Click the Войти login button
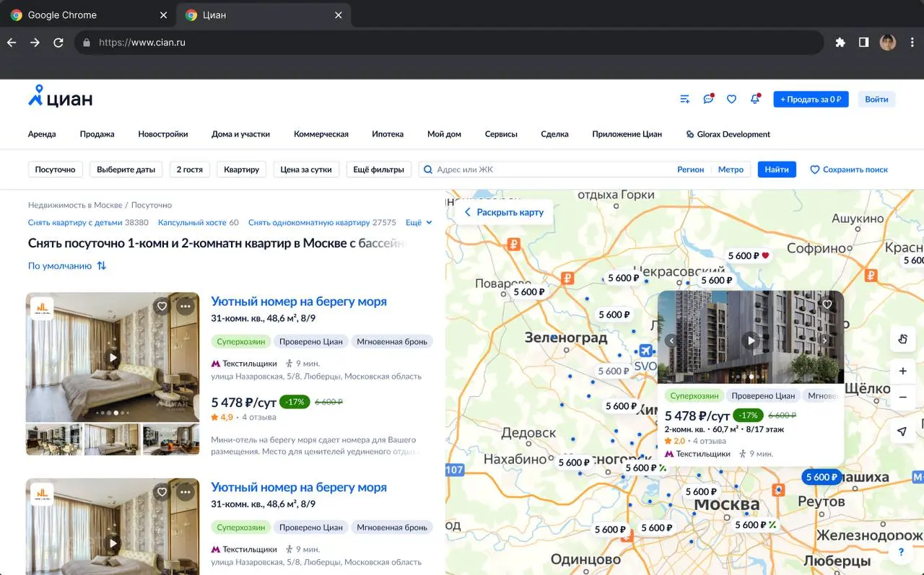This screenshot has width=924, height=575. pos(876,100)
